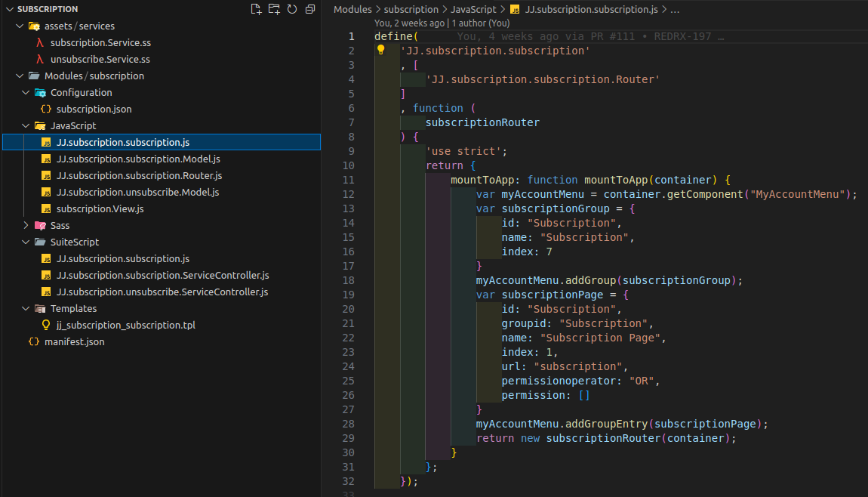Collapse all folders in explorer
Viewport: 868px width, 497px height.
click(309, 9)
